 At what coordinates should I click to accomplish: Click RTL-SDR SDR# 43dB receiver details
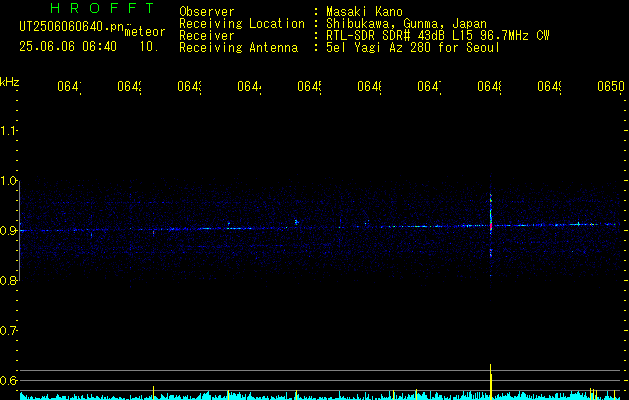(x=438, y=36)
